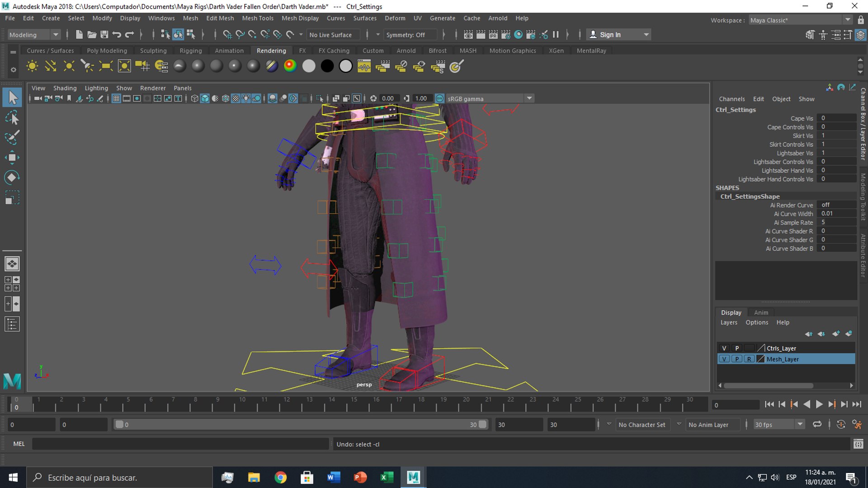The image size is (868, 488).
Task: Create a point light from shelf
Action: pyautogui.click(x=69, y=66)
